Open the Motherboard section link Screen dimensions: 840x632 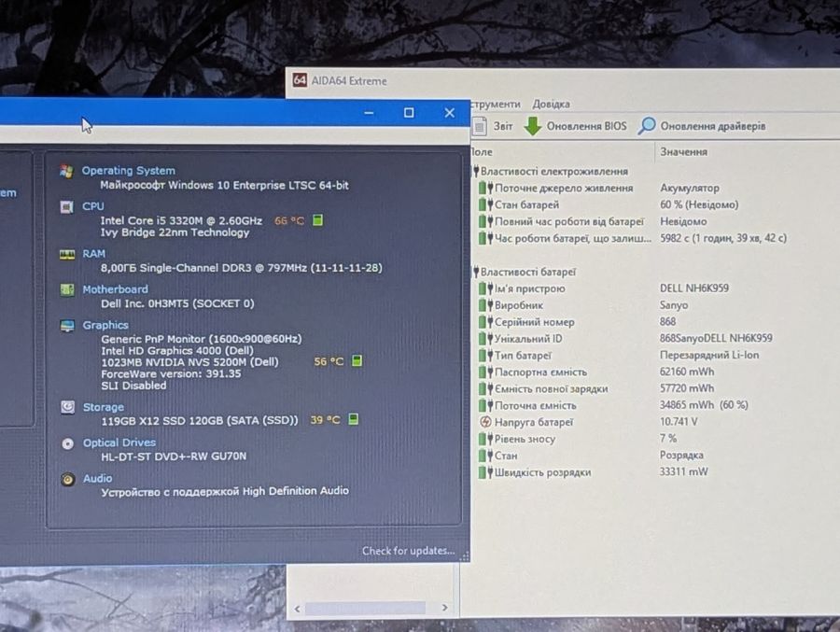[115, 289]
